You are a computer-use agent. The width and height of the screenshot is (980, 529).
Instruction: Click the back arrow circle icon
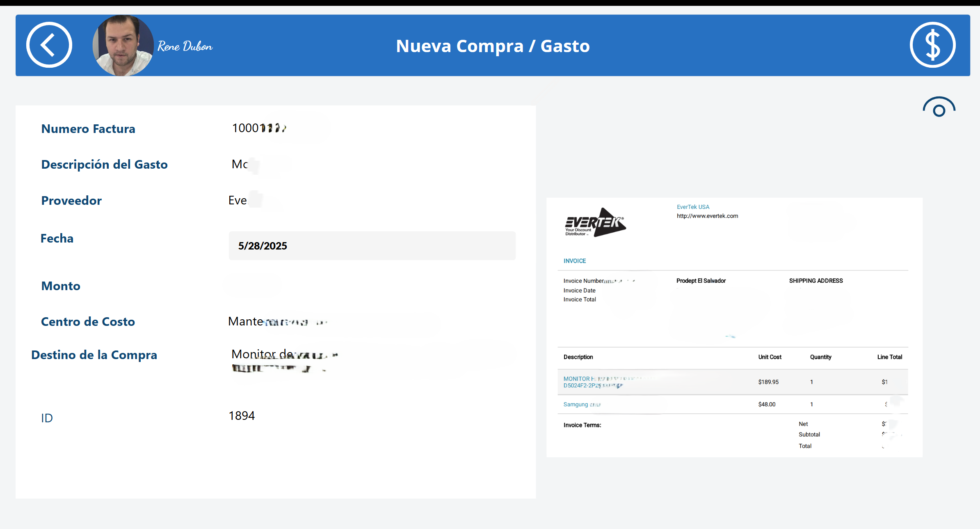(x=49, y=45)
